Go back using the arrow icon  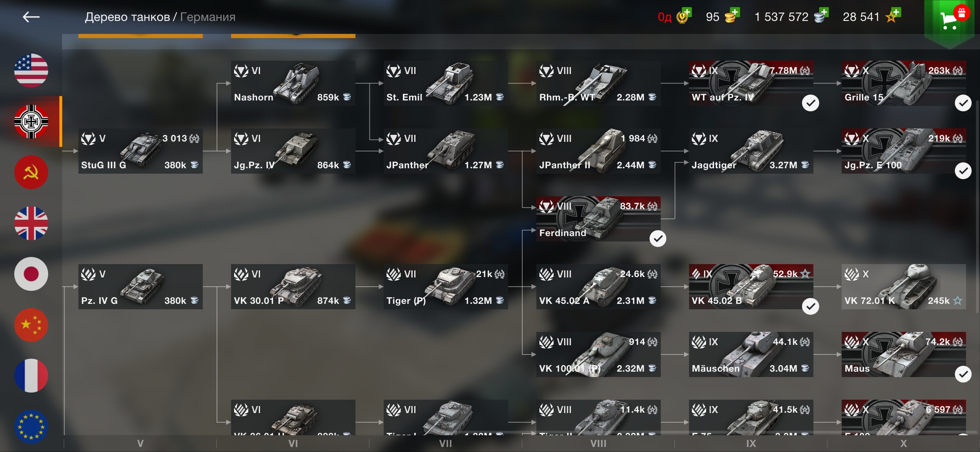click(x=31, y=17)
